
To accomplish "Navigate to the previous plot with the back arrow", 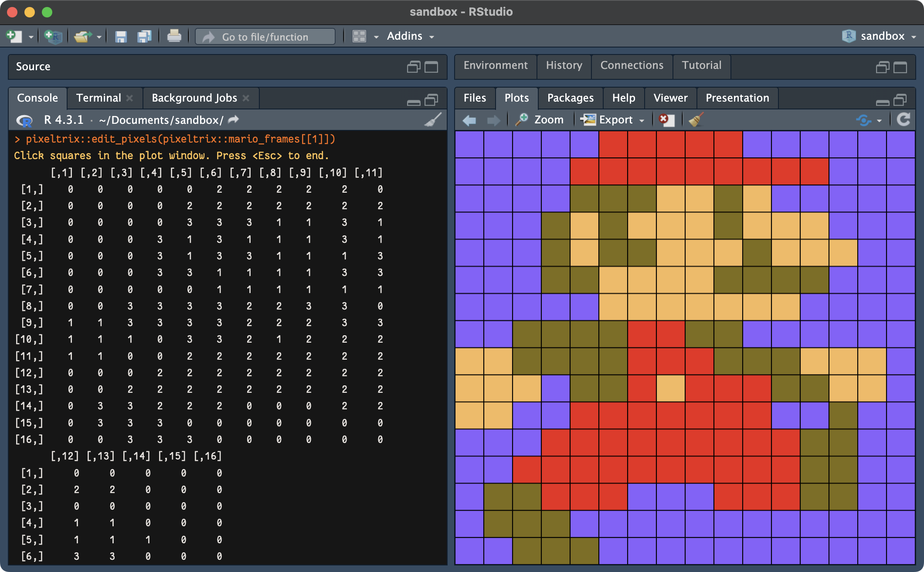I will tap(469, 120).
